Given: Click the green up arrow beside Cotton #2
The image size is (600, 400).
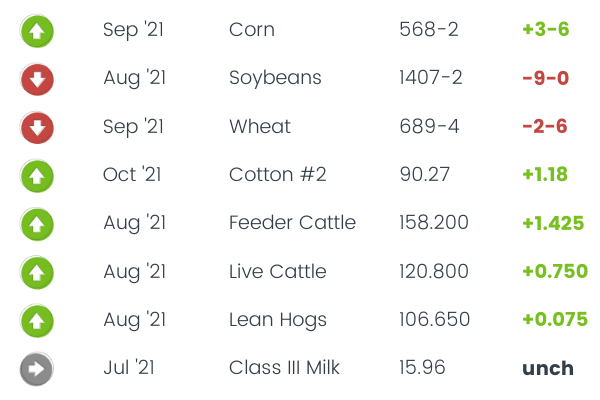Looking at the screenshot, I should click(37, 176).
